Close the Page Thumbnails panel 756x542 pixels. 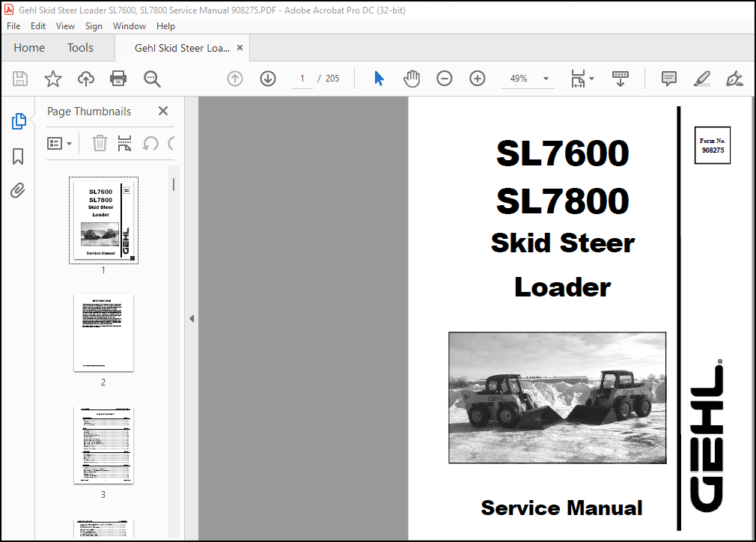[x=163, y=111]
